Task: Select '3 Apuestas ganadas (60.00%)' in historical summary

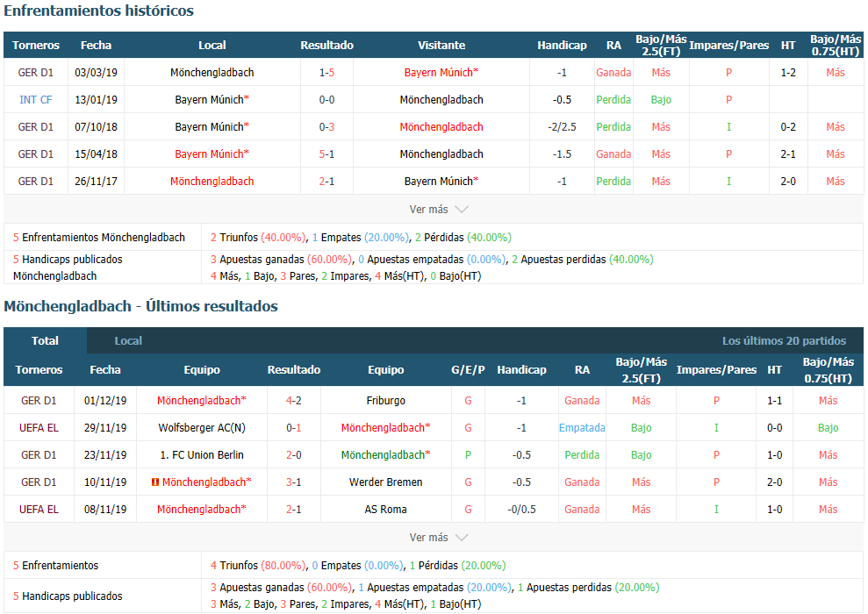Action: pos(281,259)
